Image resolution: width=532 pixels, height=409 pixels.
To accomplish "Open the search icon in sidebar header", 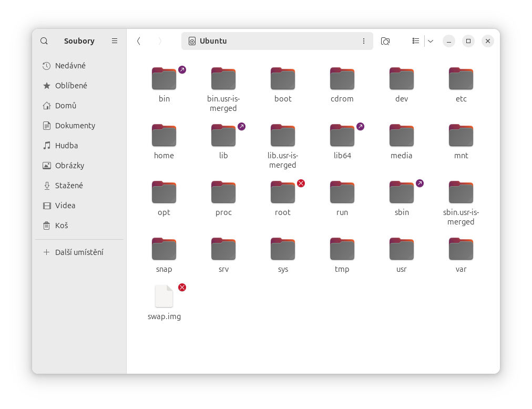I will (44, 41).
